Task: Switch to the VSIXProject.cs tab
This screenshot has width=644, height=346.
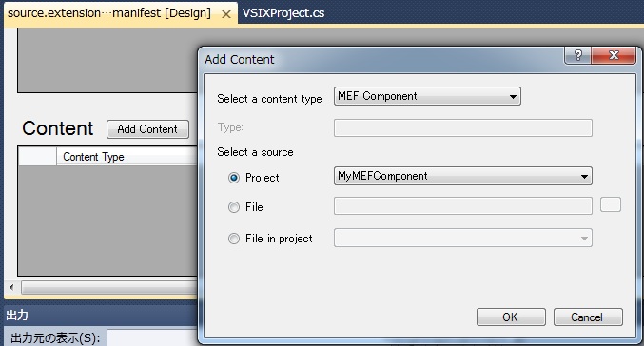Action: point(283,13)
